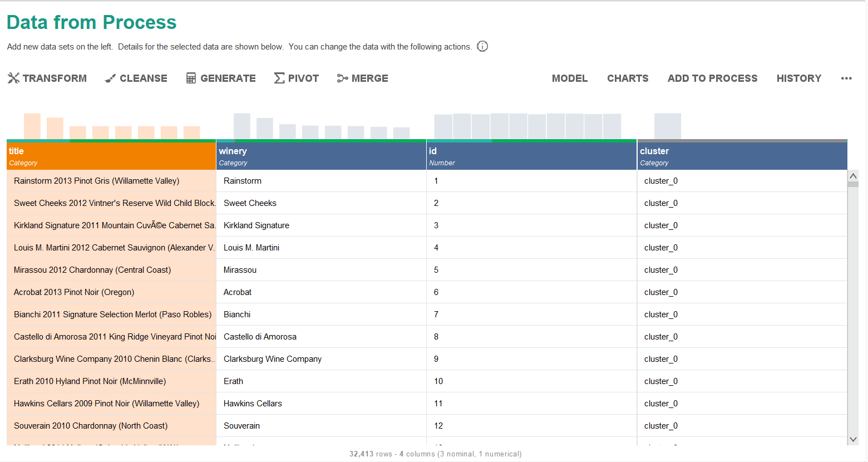This screenshot has height=462, width=868.
Task: Select the cluster column header
Action: tap(742, 156)
